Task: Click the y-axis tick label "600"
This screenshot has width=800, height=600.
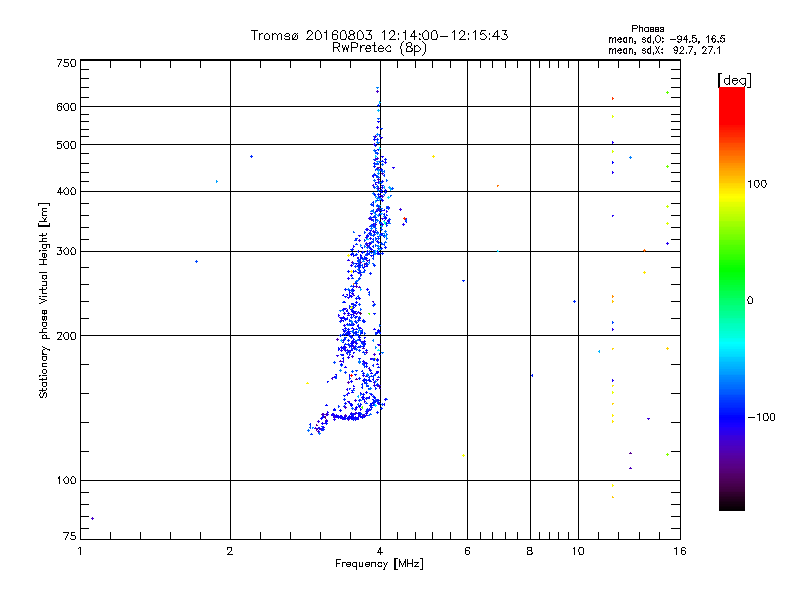Action: 66,107
